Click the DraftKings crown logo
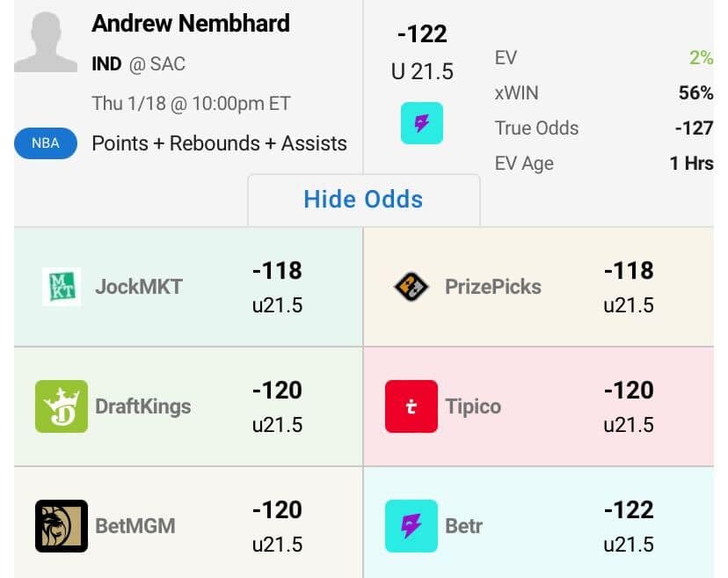728x578 pixels. 62,406
